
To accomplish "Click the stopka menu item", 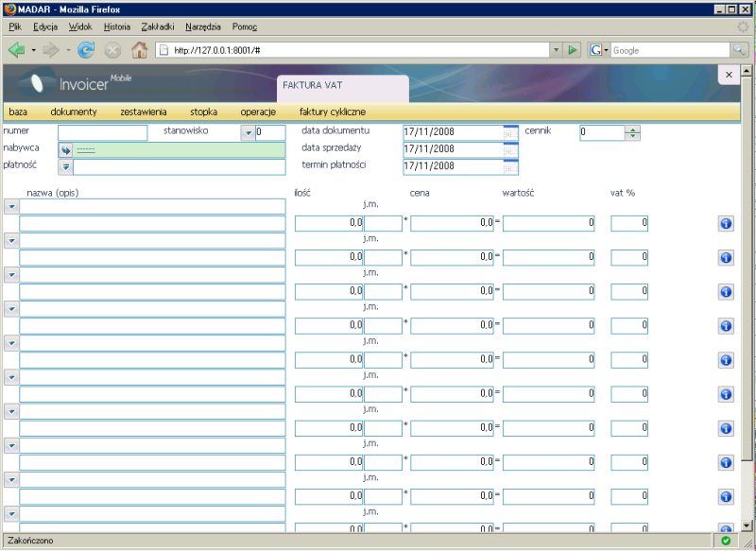I will 203,112.
